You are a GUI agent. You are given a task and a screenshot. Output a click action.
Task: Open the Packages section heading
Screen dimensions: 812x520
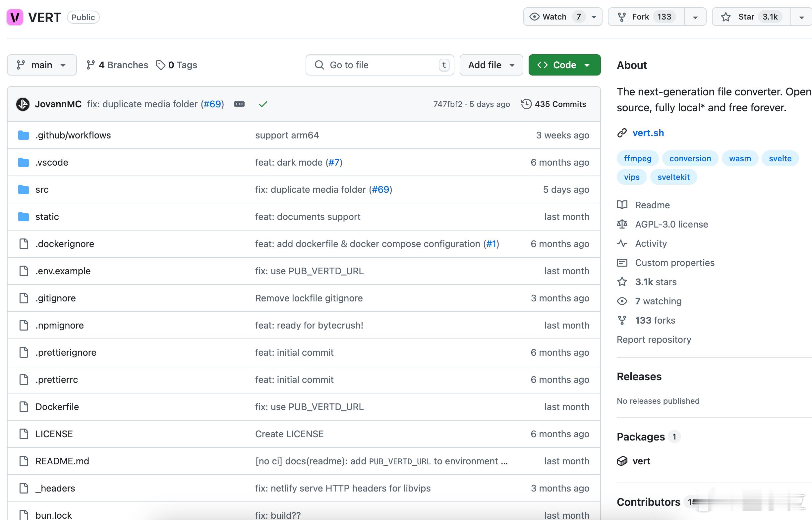pos(641,437)
